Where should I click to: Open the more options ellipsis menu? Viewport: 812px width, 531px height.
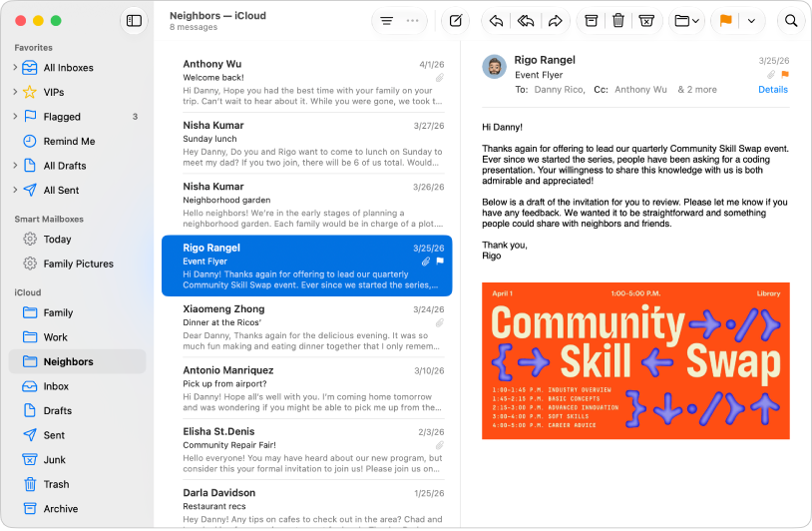413,21
